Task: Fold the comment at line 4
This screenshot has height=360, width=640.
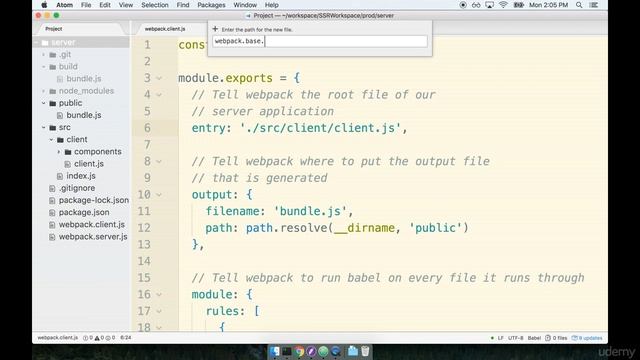Action: tap(159, 95)
